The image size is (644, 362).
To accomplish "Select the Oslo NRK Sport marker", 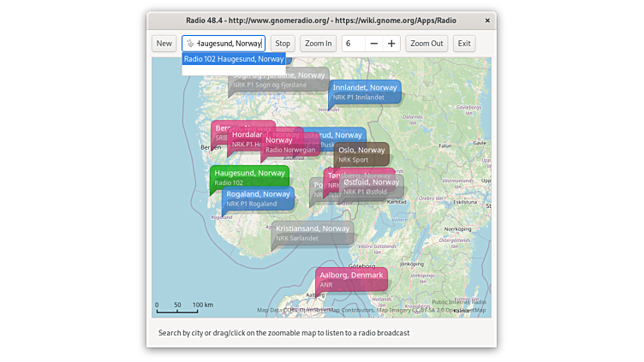I will (x=361, y=154).
